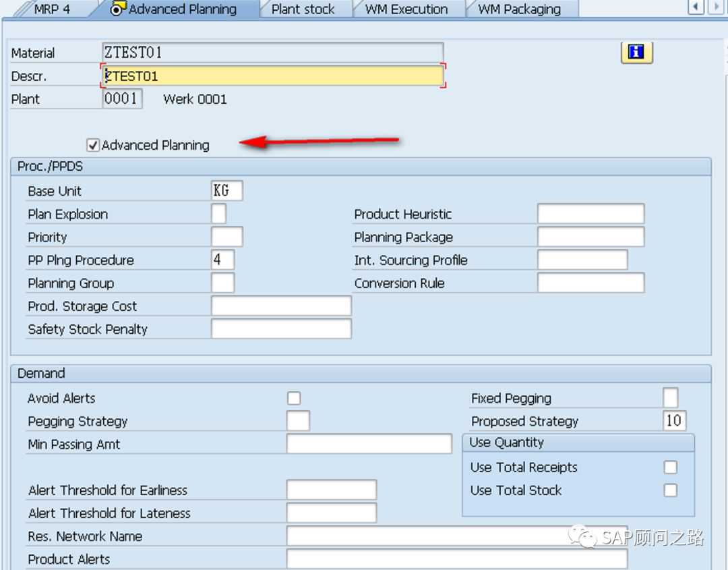Select the WM Packaging tab
The height and width of the screenshot is (570, 728).
(x=519, y=9)
